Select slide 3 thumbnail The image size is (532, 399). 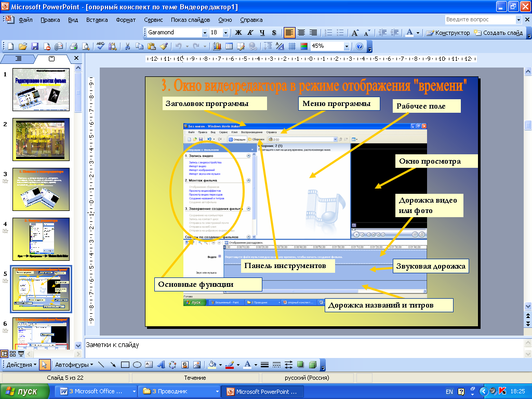click(41, 189)
